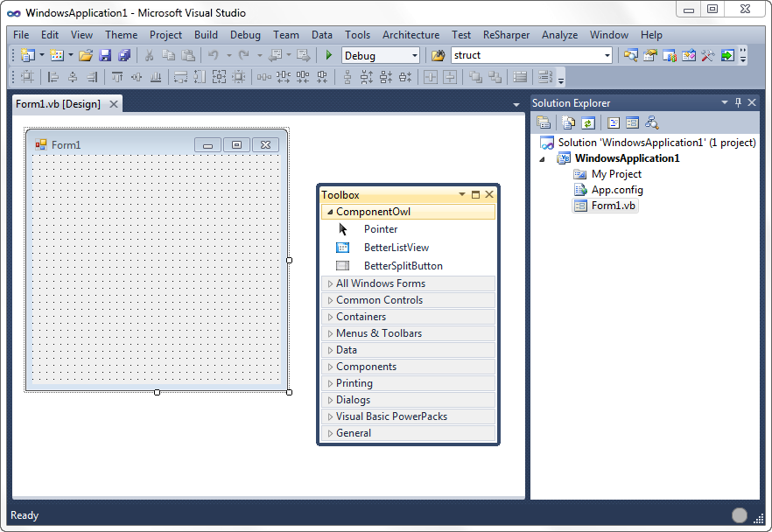772x532 pixels.
Task: Click the BetterListView control icon in Toolbox
Action: click(x=343, y=248)
